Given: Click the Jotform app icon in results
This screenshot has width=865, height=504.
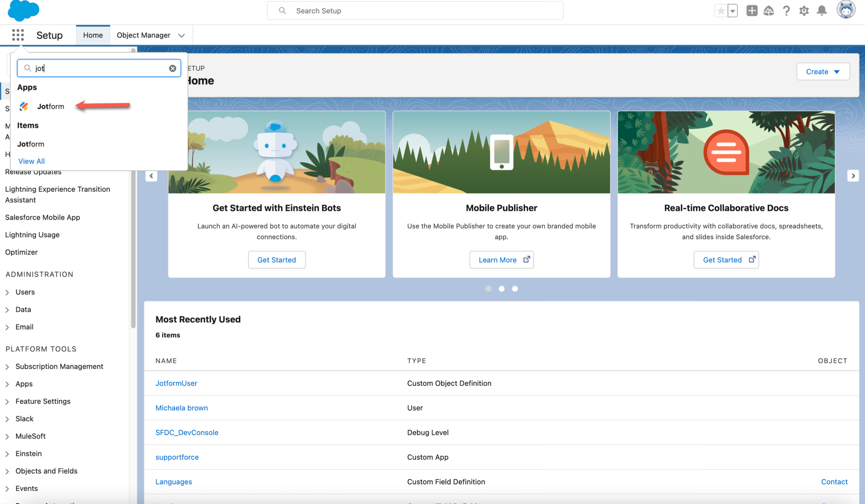Looking at the screenshot, I should click(24, 106).
